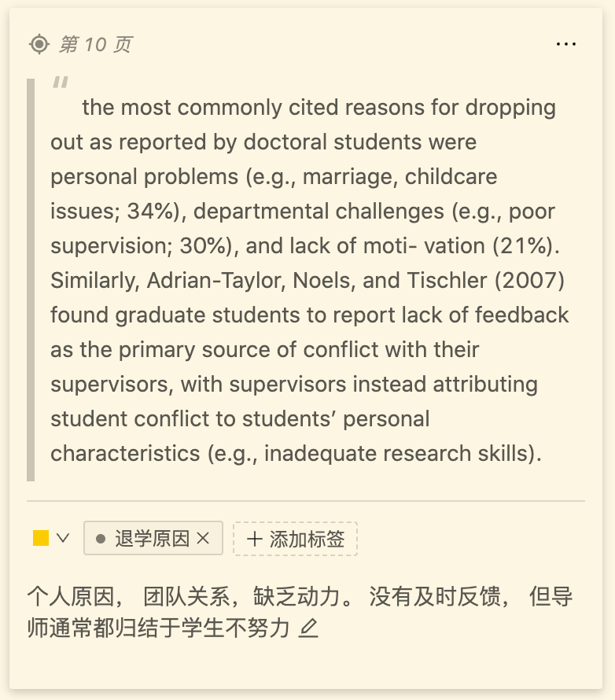Click the 添加标签 button

(295, 539)
